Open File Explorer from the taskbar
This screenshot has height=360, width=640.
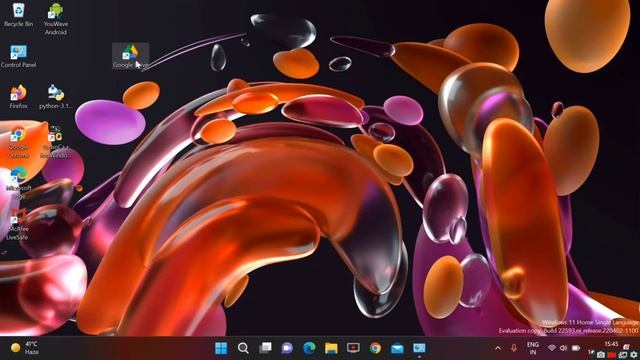[x=331, y=348]
